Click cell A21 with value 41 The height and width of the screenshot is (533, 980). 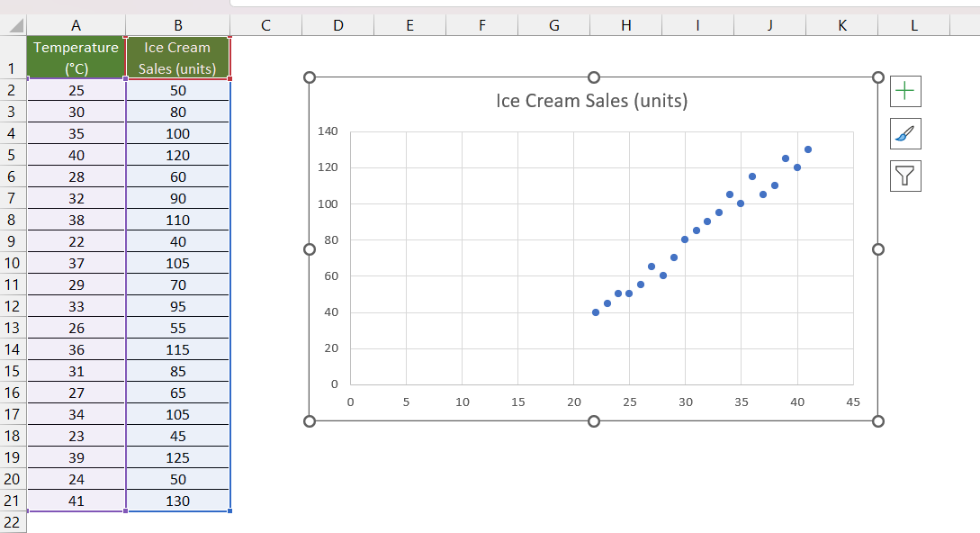tap(76, 501)
